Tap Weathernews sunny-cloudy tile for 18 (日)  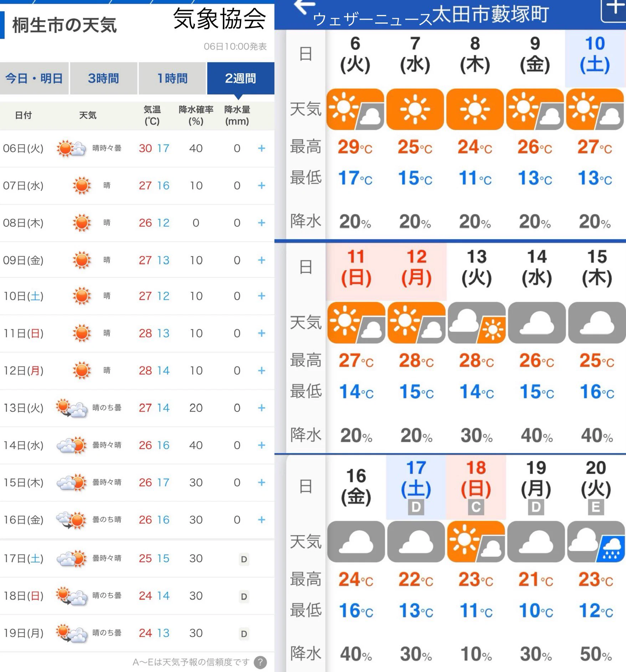tap(476, 541)
